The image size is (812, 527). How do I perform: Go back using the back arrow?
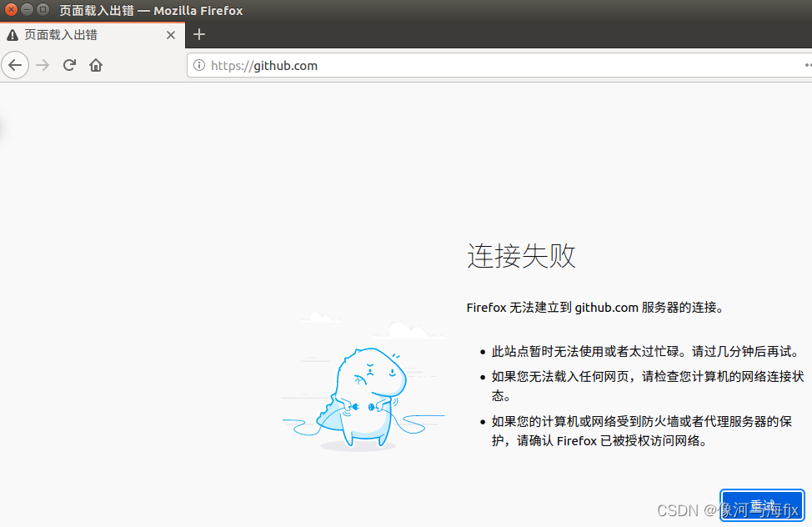[x=15, y=65]
